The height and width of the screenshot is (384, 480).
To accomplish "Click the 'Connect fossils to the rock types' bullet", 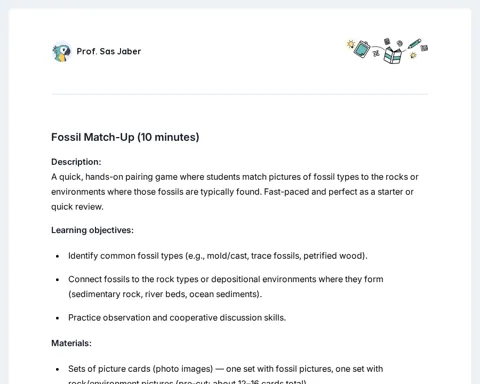I will click(226, 286).
